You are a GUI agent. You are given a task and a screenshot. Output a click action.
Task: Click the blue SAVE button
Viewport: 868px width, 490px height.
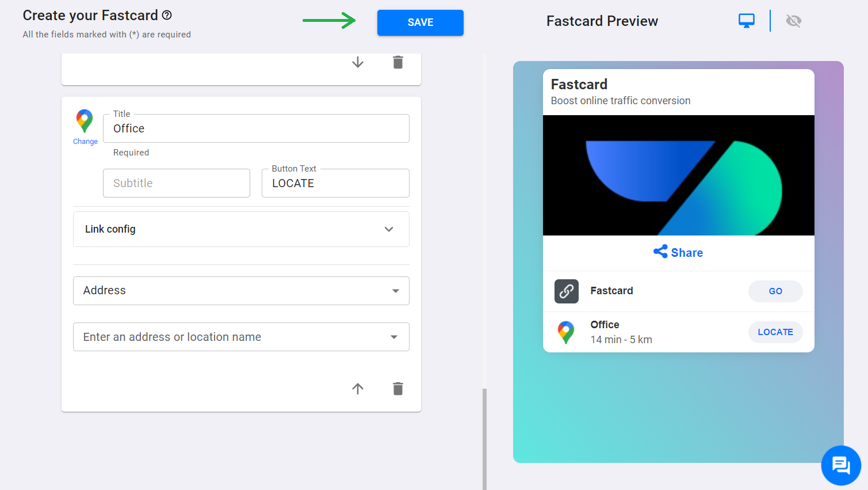[420, 22]
